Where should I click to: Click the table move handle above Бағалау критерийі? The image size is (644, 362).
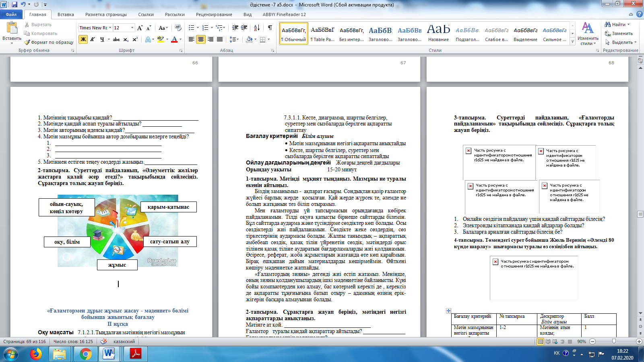448,311
